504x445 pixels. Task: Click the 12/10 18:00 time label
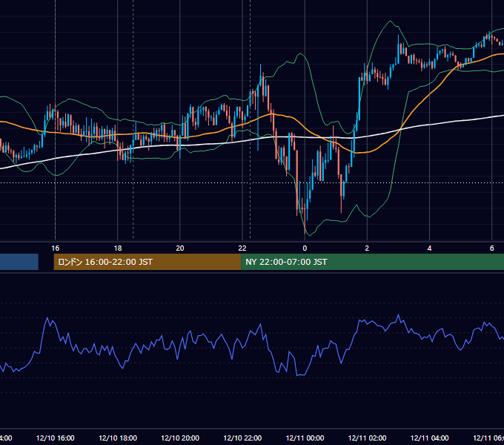tap(118, 438)
